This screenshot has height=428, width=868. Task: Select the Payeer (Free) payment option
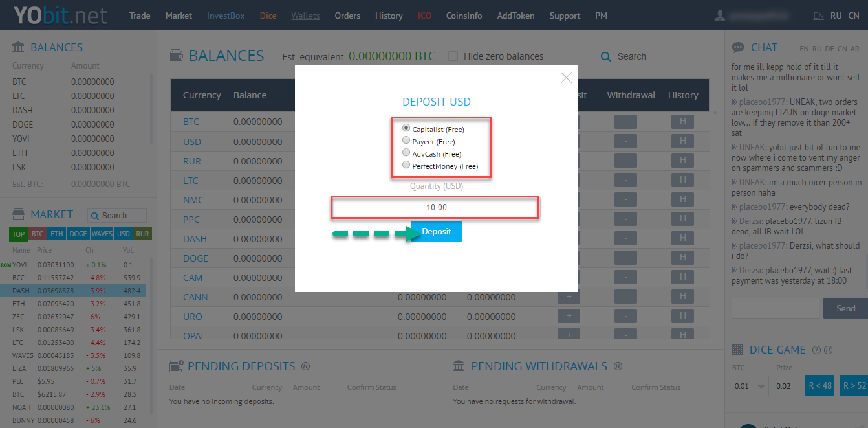[406, 141]
